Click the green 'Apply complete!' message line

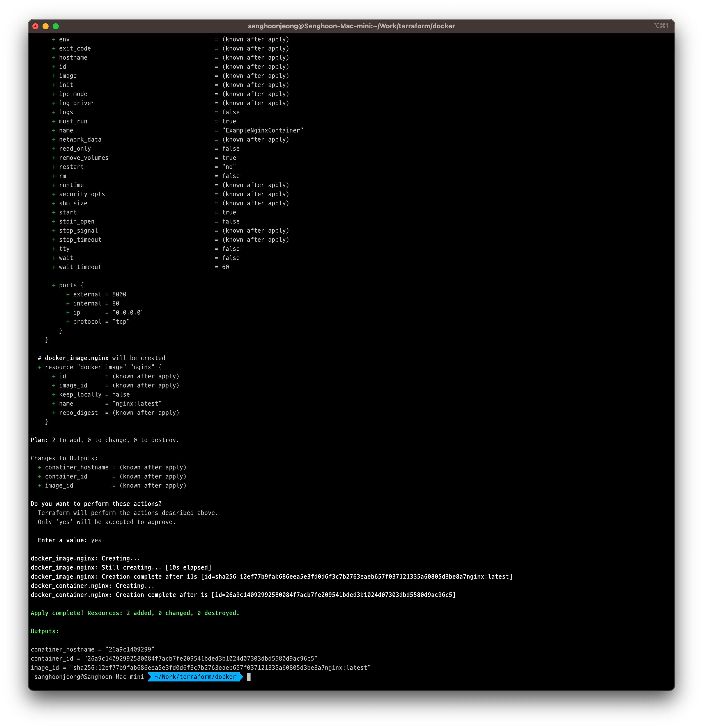coord(135,613)
